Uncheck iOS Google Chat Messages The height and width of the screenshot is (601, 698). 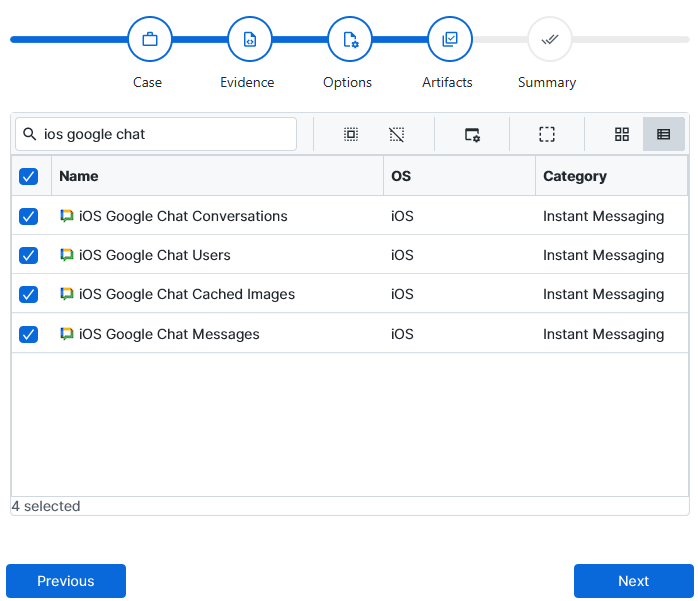tap(28, 334)
